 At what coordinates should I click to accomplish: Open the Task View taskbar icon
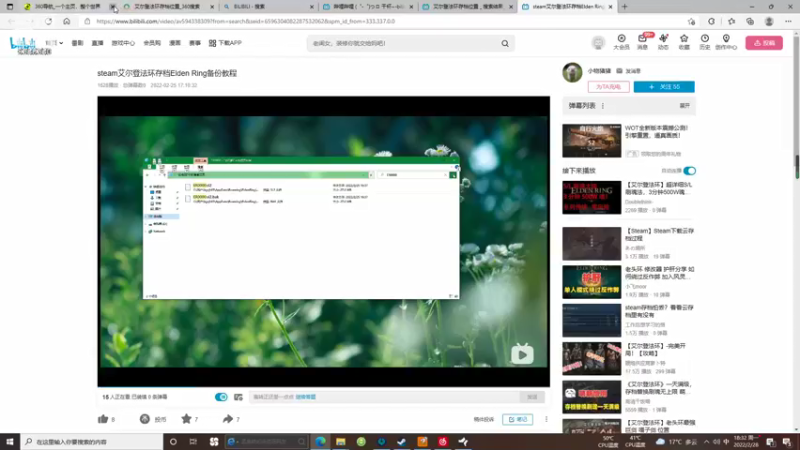[x=193, y=441]
